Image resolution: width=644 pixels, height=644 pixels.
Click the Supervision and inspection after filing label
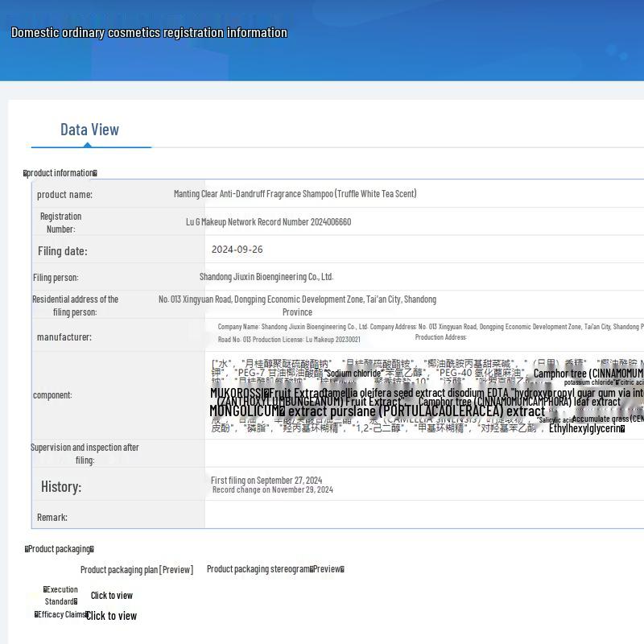click(85, 453)
